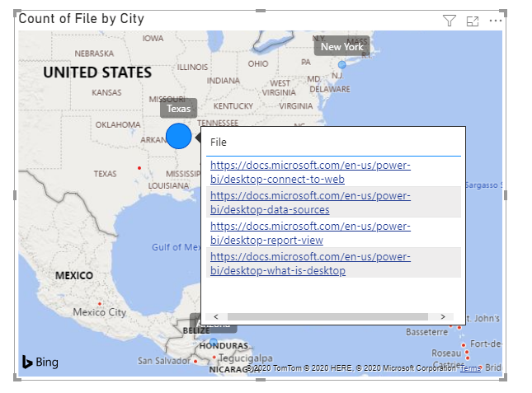
Task: Click the Tegucigalpa map label
Action: [246, 358]
